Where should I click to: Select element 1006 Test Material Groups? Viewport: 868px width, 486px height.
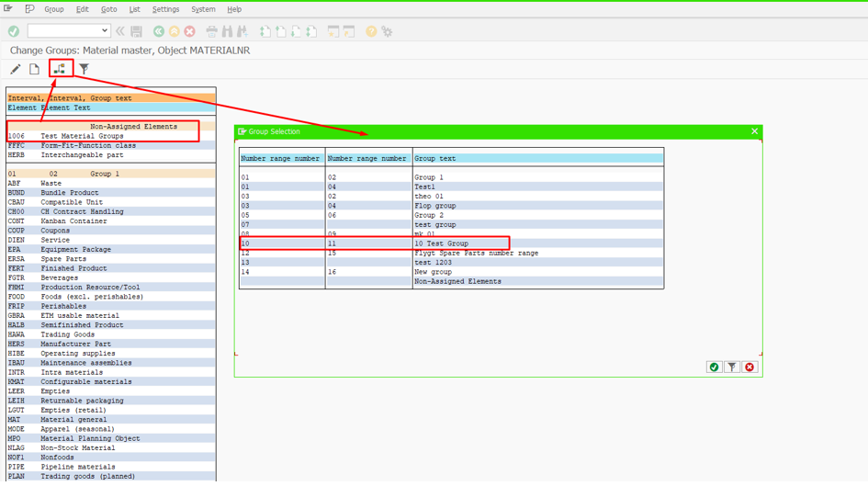coord(81,136)
